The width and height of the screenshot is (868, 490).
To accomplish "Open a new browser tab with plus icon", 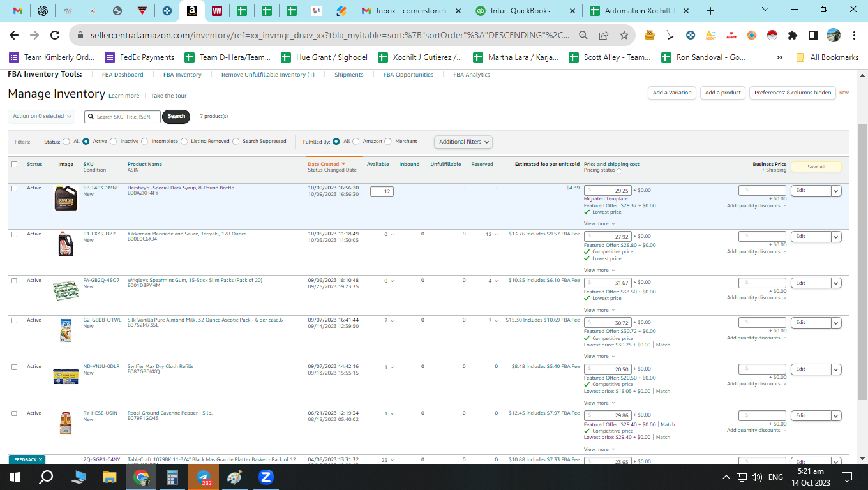I will pos(710,11).
